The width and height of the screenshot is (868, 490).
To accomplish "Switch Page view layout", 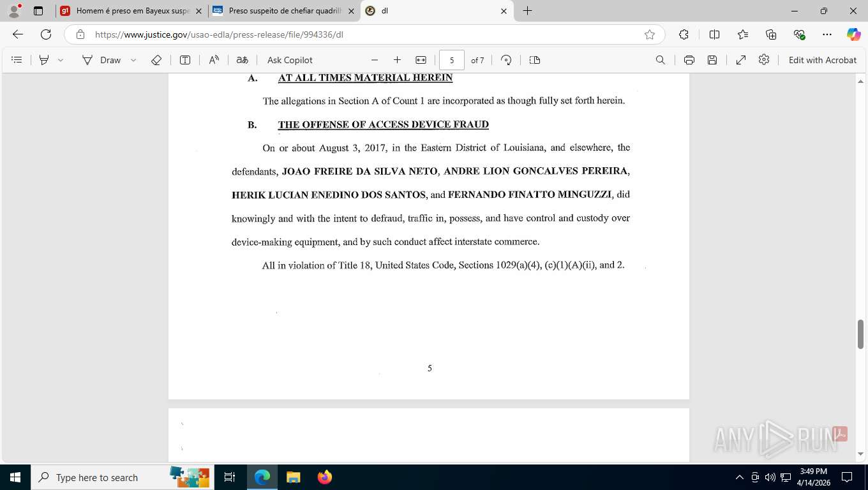I will tap(535, 60).
